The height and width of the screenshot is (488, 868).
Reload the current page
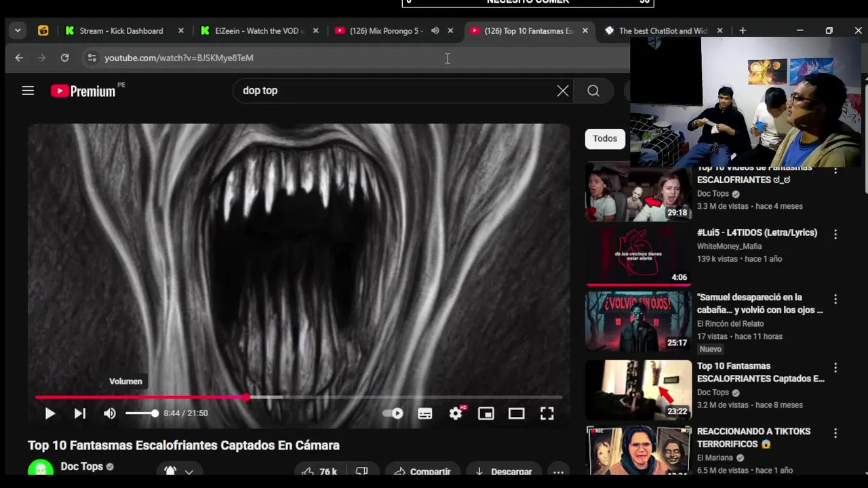(64, 58)
